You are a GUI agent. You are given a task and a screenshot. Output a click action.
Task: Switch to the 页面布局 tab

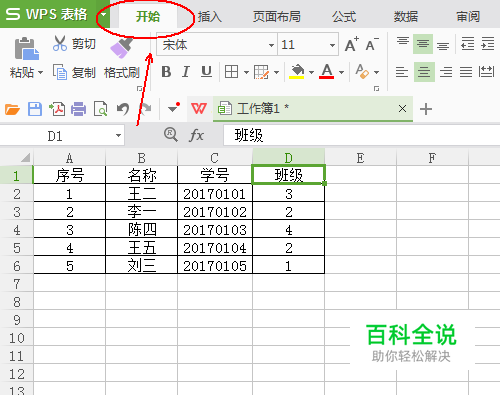point(277,16)
